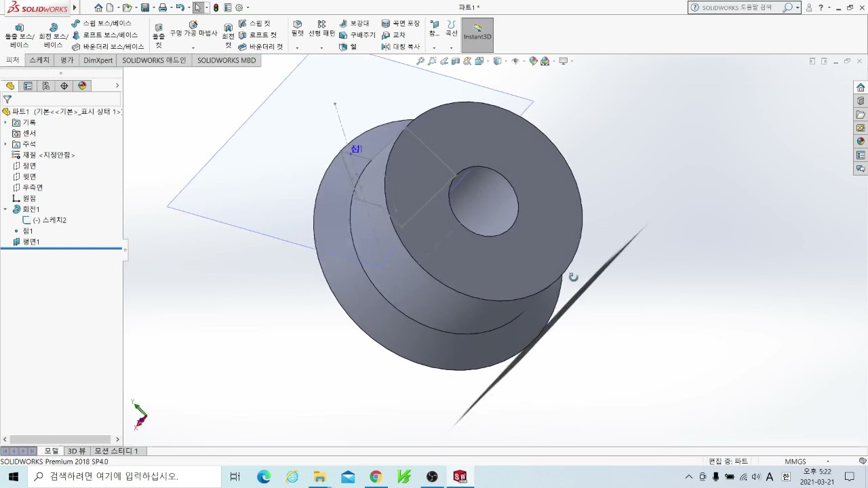Choose Boundary Boss/Base (바운더리 보스/베이스)
868x488 pixels.
tap(108, 47)
